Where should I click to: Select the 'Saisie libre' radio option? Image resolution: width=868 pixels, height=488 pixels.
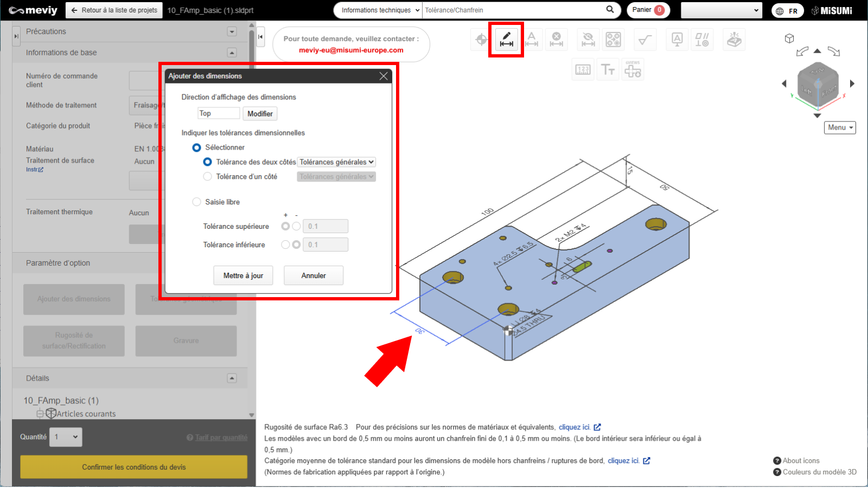[x=197, y=202]
